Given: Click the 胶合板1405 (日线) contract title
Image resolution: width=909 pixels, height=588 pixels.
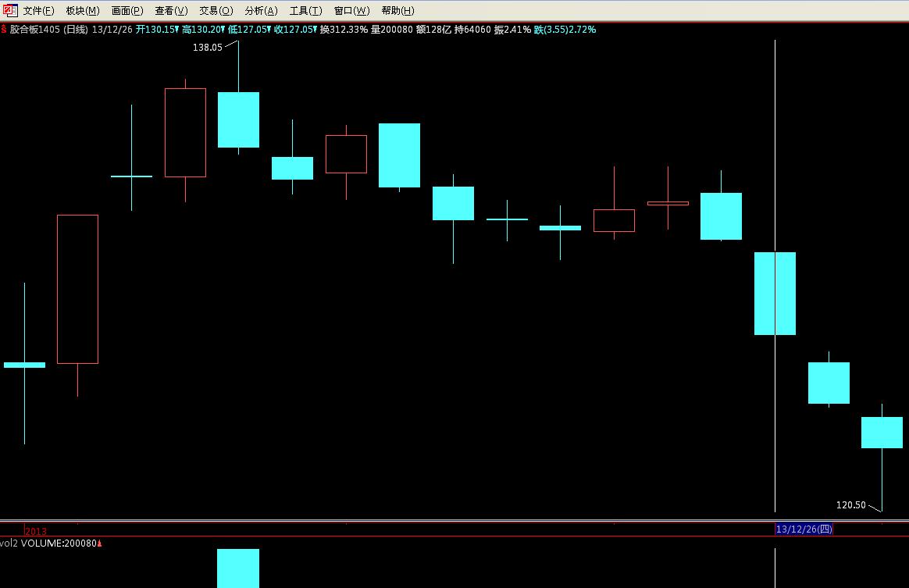Looking at the screenshot, I should point(48,30).
